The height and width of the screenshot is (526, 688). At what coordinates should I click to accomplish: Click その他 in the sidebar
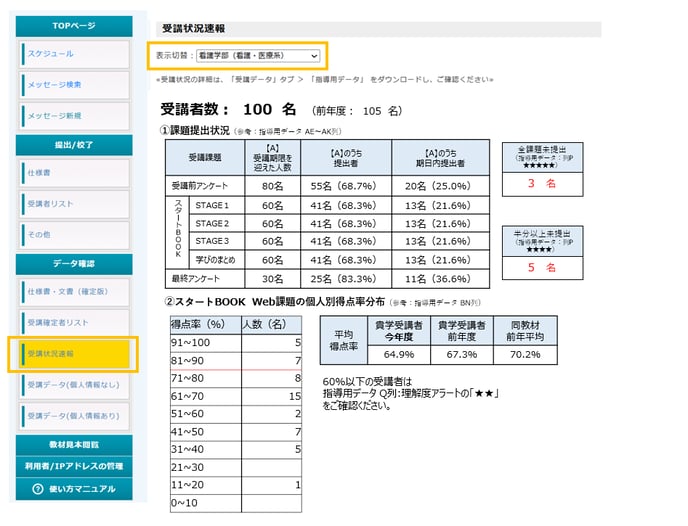pos(74,235)
